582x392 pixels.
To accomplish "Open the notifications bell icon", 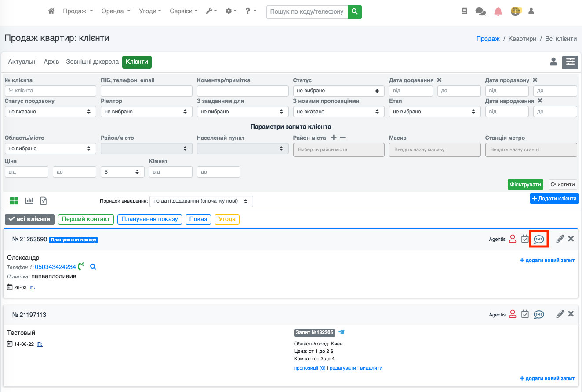I will point(498,11).
